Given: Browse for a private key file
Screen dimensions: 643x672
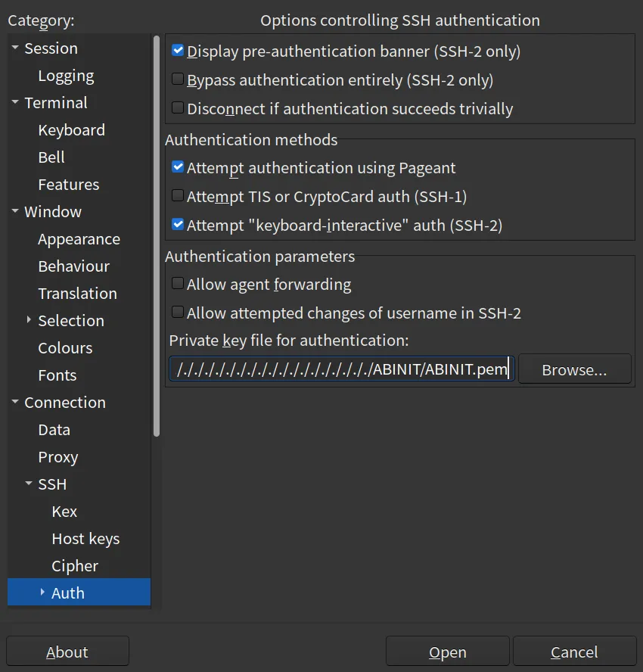Looking at the screenshot, I should 574,369.
